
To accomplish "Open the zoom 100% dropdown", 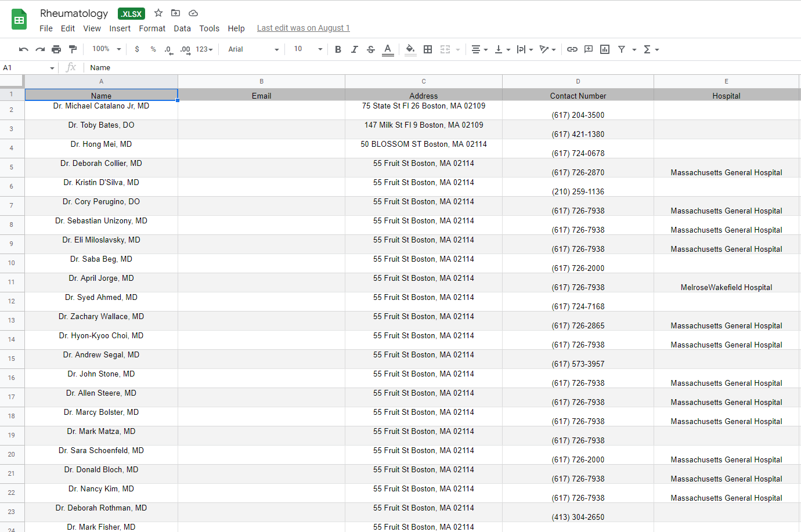I will 107,49.
